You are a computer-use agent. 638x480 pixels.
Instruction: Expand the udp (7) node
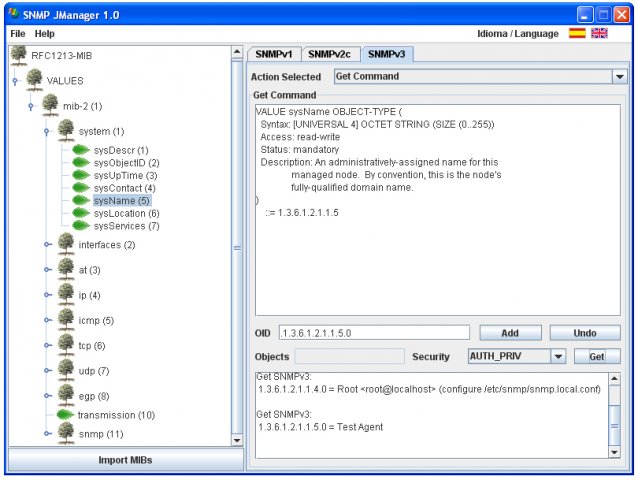[48, 371]
